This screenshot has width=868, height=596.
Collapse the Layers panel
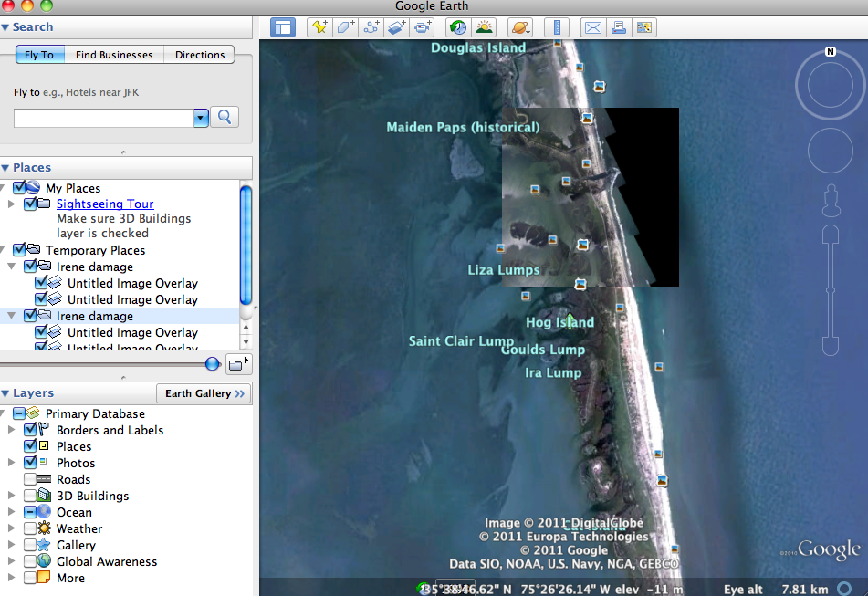5,393
